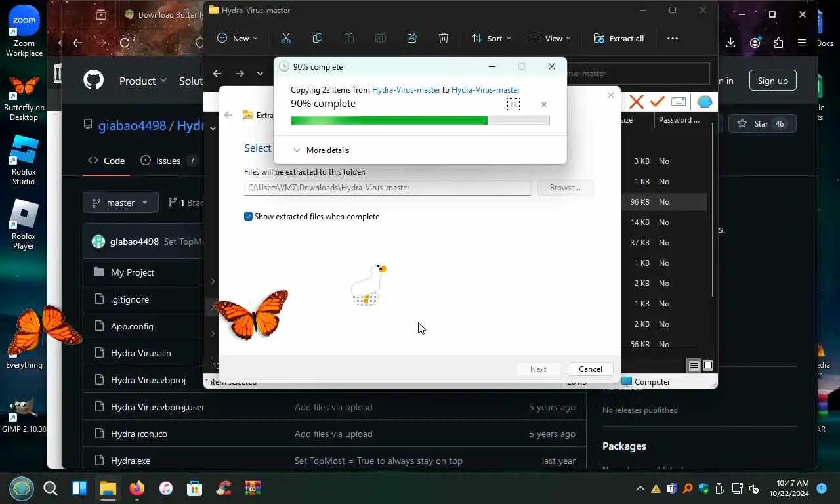Image resolution: width=840 pixels, height=504 pixels.
Task: Open the browser extensions puzzle icon
Action: [778, 43]
